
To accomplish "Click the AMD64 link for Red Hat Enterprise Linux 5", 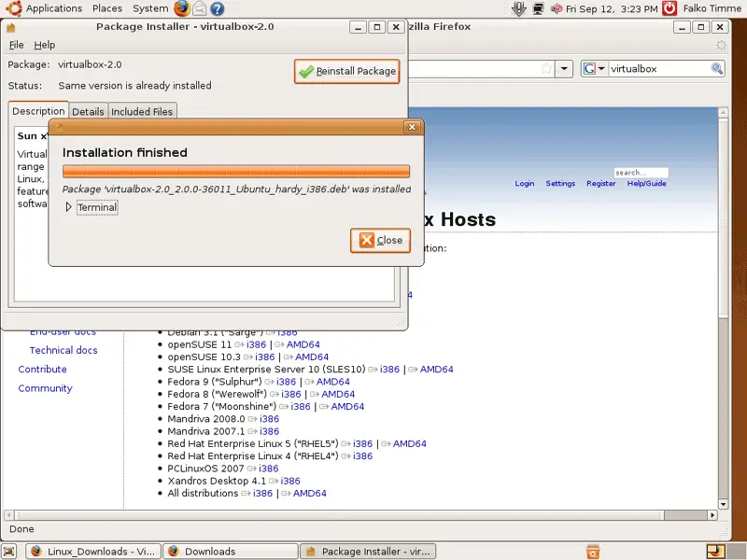I will tap(409, 444).
